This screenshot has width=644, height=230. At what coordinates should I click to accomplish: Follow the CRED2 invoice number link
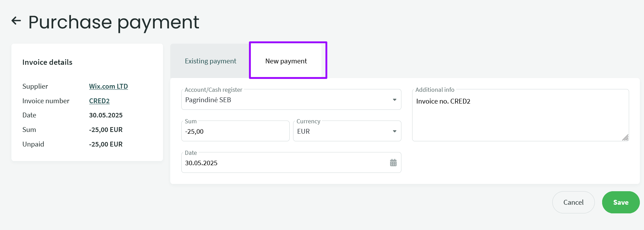(x=99, y=101)
